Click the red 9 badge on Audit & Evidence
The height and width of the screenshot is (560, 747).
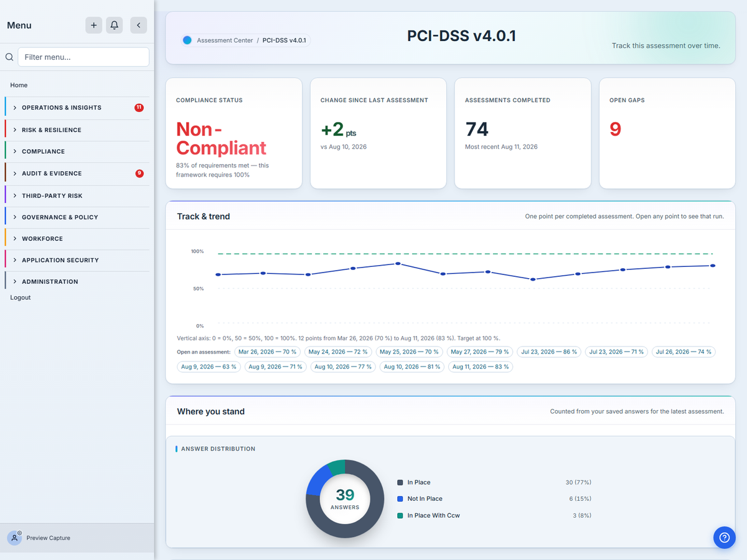click(x=139, y=174)
